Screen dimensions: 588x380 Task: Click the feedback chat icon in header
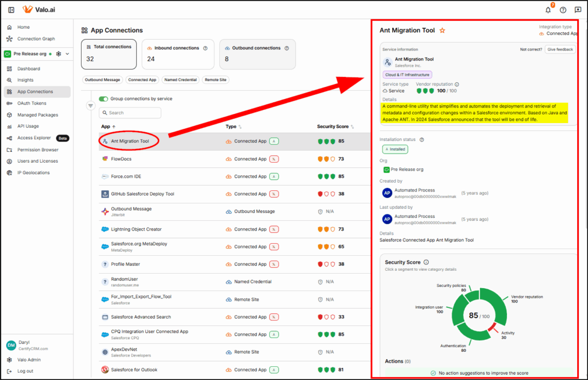pyautogui.click(x=578, y=10)
